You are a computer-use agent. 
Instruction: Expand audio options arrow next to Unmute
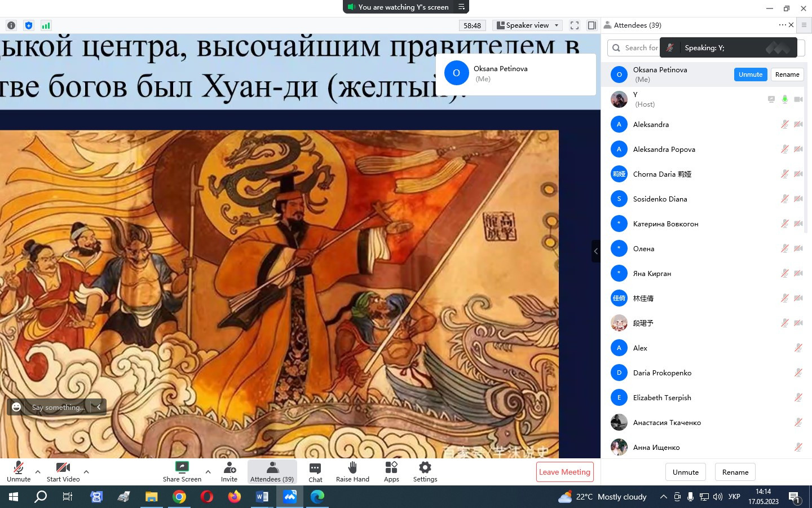tap(38, 471)
